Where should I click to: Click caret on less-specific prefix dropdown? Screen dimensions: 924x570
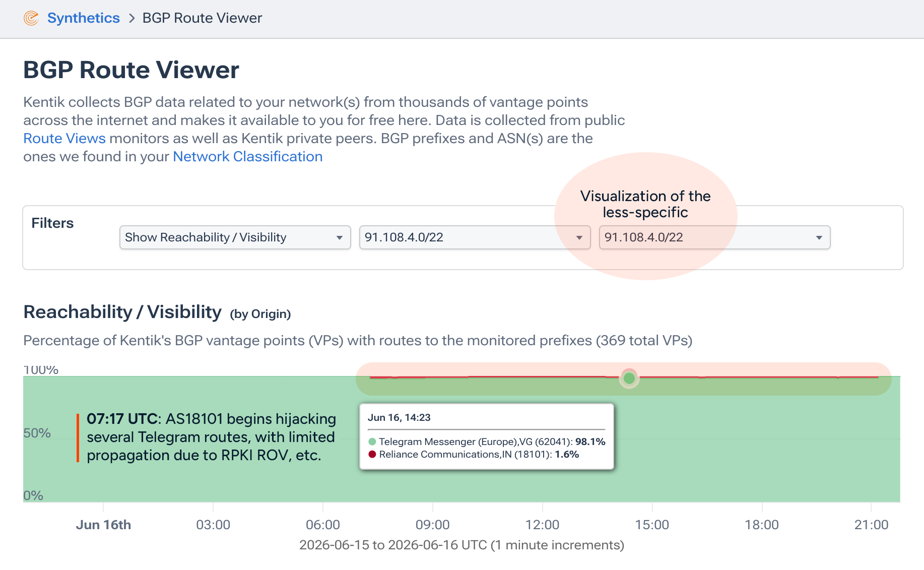(x=819, y=238)
